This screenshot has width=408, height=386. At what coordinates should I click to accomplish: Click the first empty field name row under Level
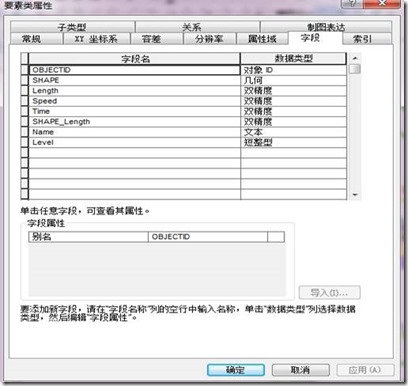click(x=135, y=152)
